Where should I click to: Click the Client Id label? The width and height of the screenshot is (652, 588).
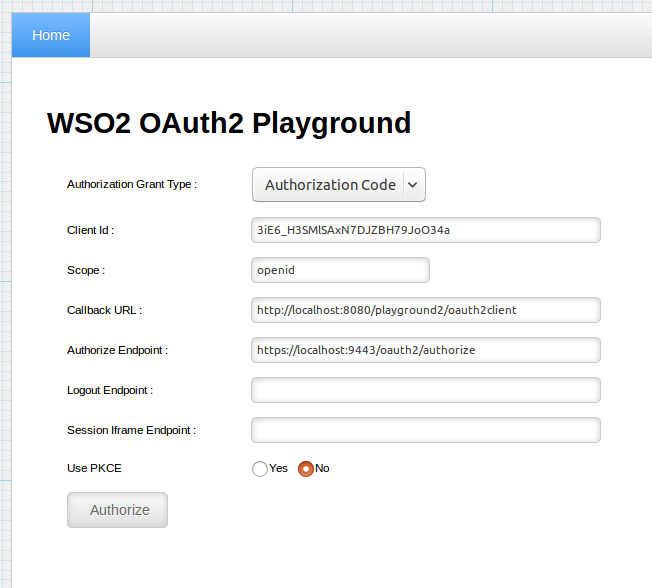coord(90,230)
